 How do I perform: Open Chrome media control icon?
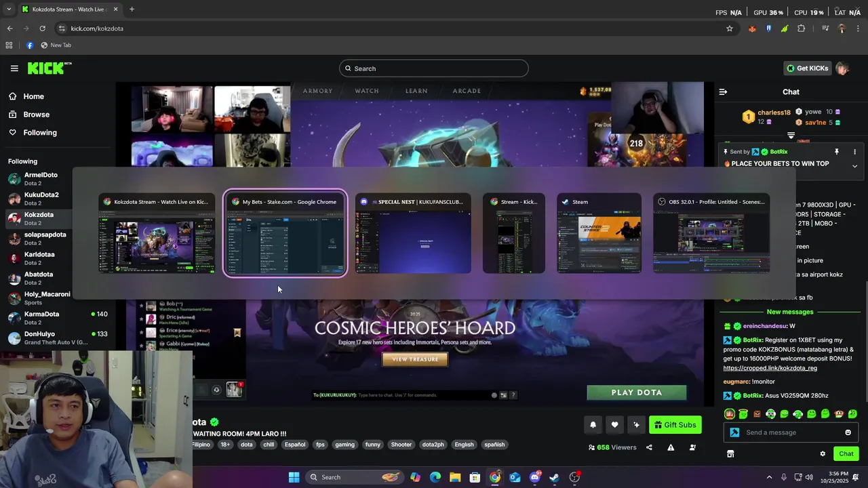point(825,28)
